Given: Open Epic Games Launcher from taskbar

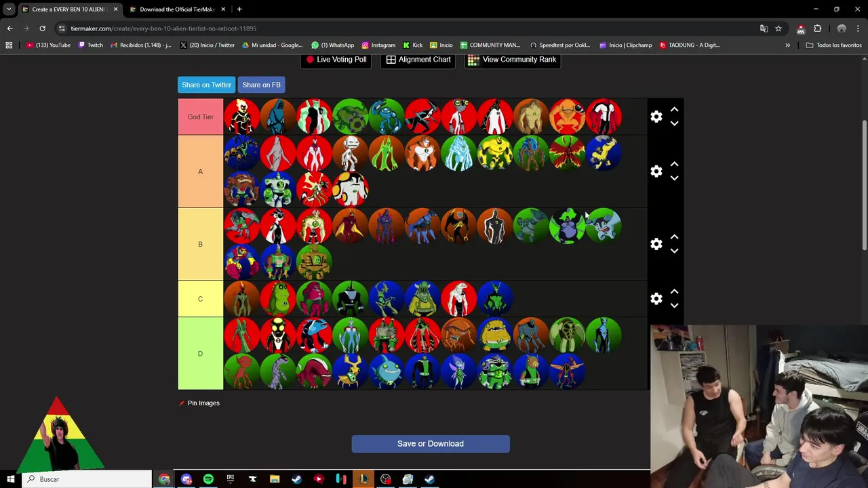Looking at the screenshot, I should click(x=231, y=479).
